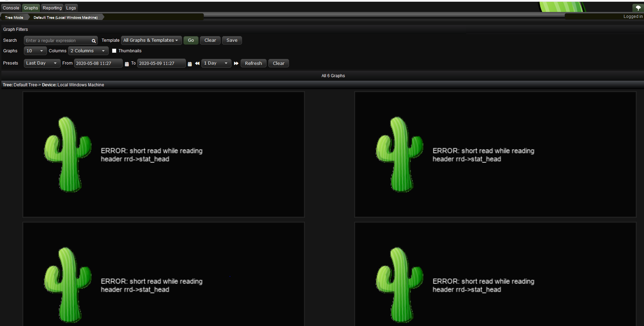The image size is (644, 326).
Task: Click the search magnifier icon in the filter box
Action: (94, 41)
